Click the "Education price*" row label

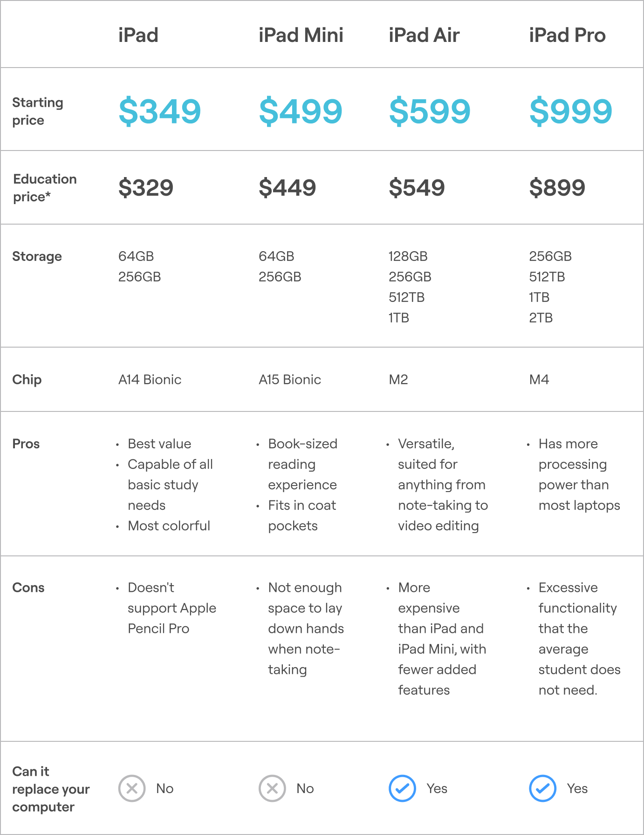45,188
